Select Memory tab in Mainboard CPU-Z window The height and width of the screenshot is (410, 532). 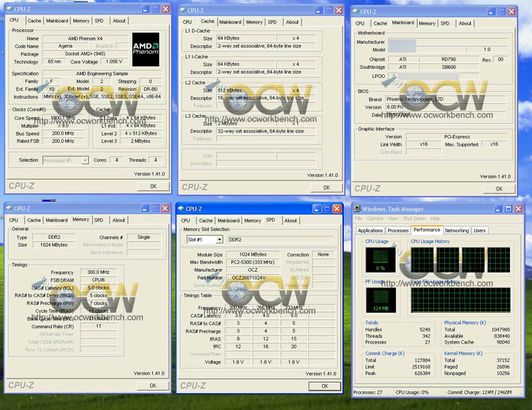point(427,23)
